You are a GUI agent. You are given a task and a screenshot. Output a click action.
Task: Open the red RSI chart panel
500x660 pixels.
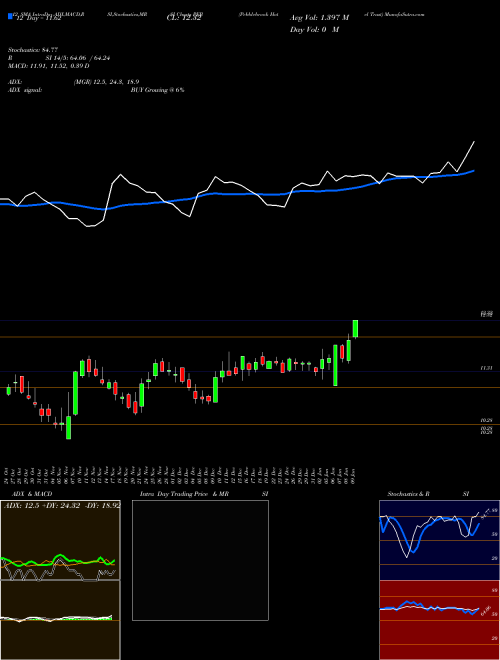coord(439,620)
